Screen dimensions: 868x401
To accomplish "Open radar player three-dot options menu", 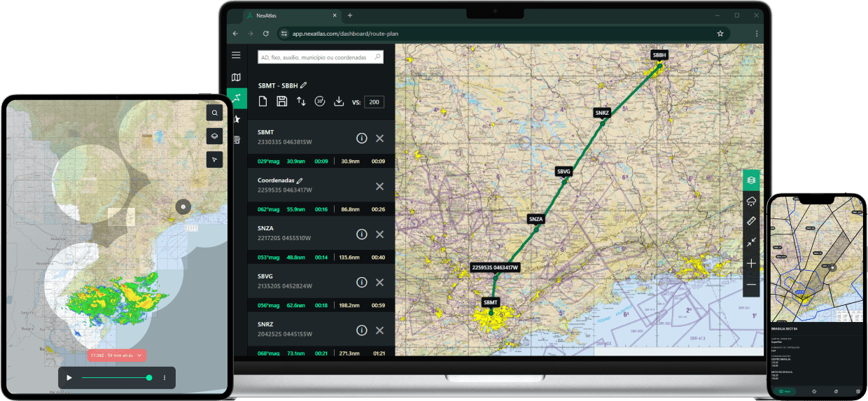I will [x=164, y=378].
